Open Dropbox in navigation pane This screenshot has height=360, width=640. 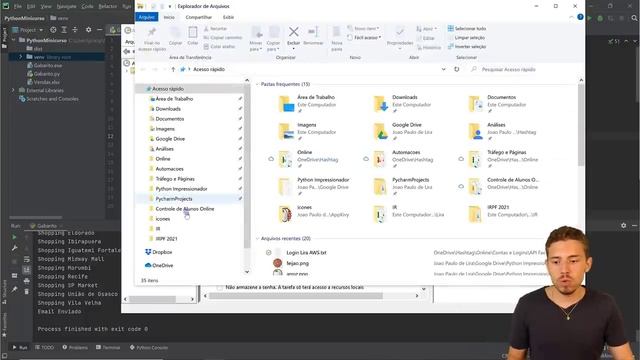(x=158, y=252)
